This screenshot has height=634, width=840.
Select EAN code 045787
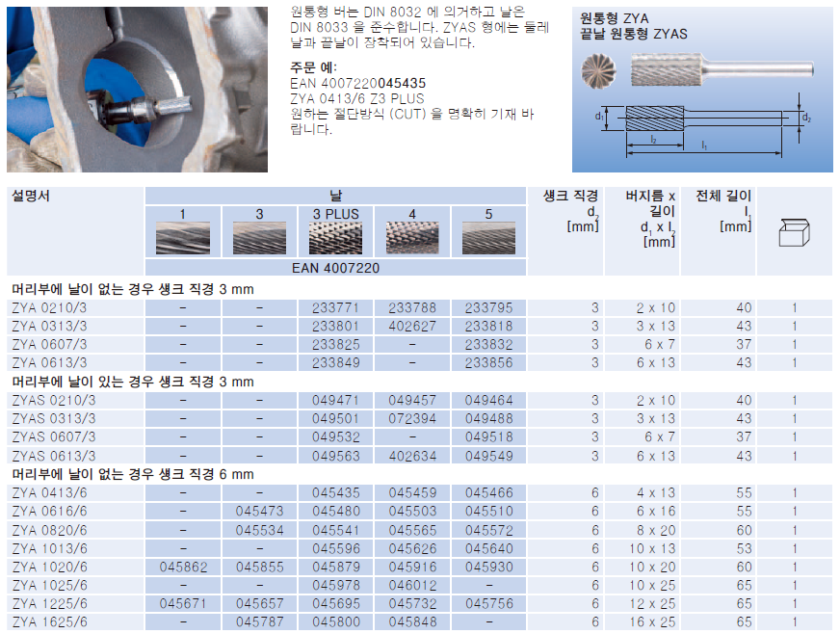pos(259,622)
